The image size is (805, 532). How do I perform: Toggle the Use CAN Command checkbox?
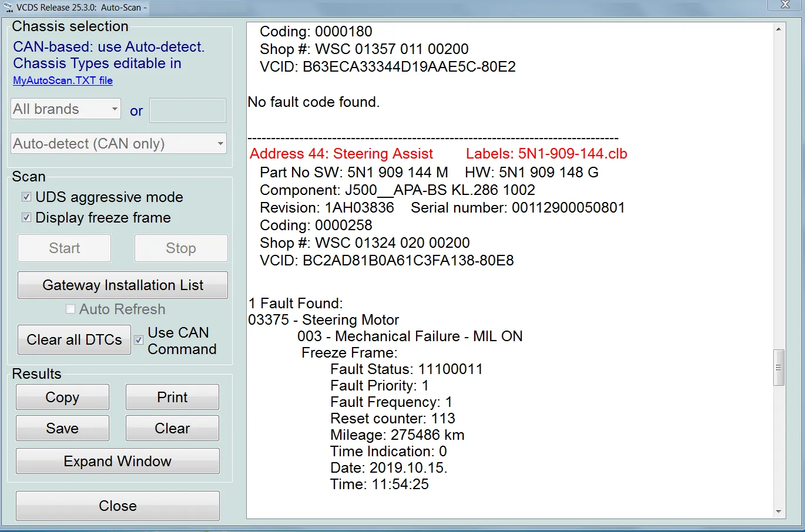139,340
